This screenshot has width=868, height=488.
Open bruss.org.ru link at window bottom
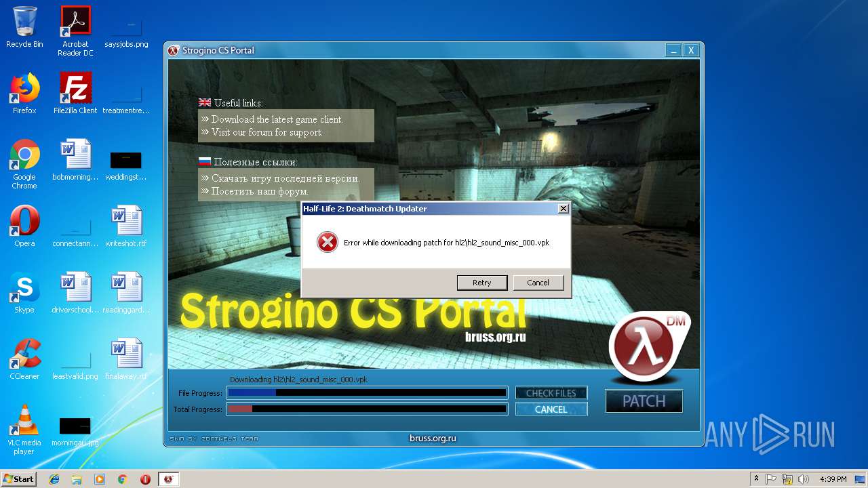click(x=433, y=438)
